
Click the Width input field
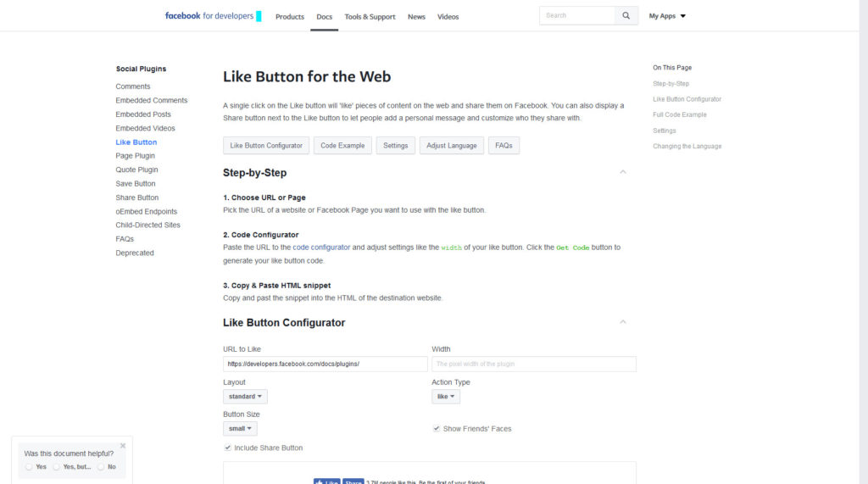(x=534, y=364)
